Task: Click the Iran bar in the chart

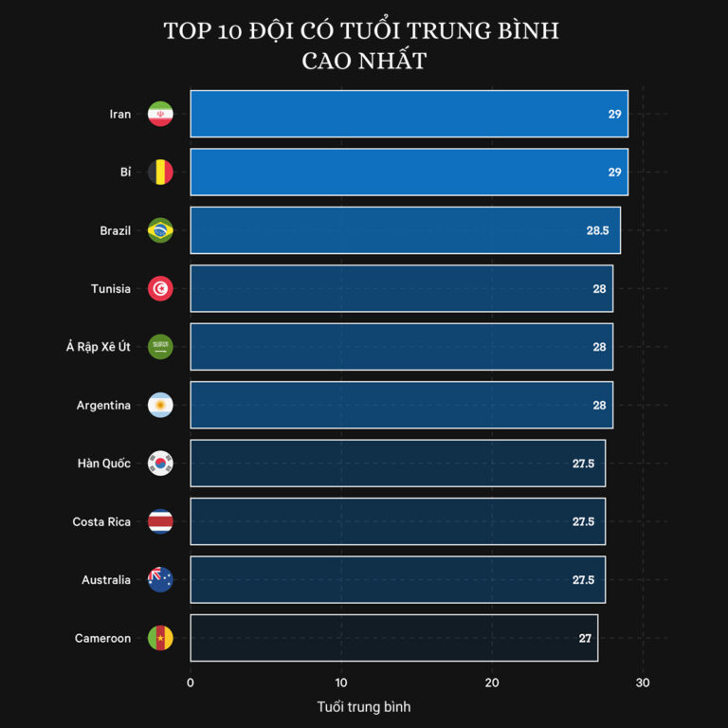Action: pos(408,114)
